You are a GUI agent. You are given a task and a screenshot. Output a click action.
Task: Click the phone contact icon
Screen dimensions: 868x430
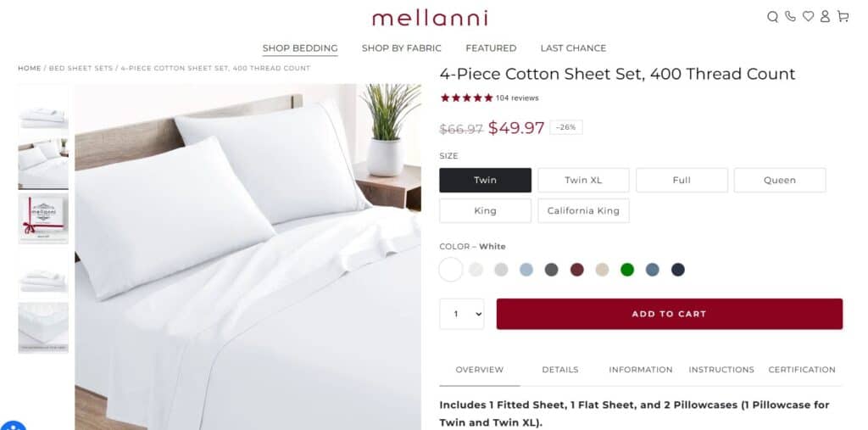click(790, 17)
